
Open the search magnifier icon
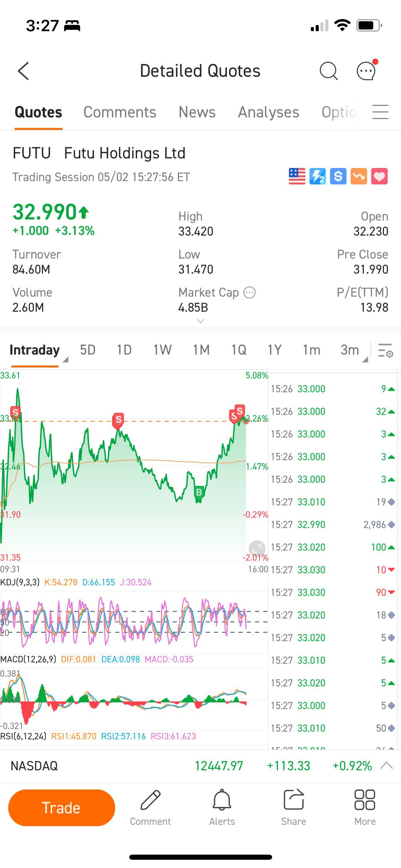click(x=329, y=71)
